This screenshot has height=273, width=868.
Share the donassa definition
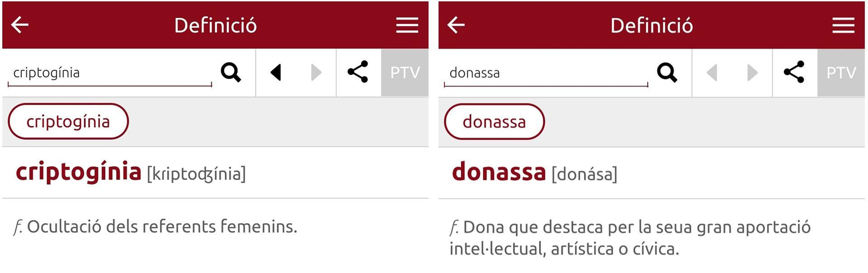(x=794, y=72)
